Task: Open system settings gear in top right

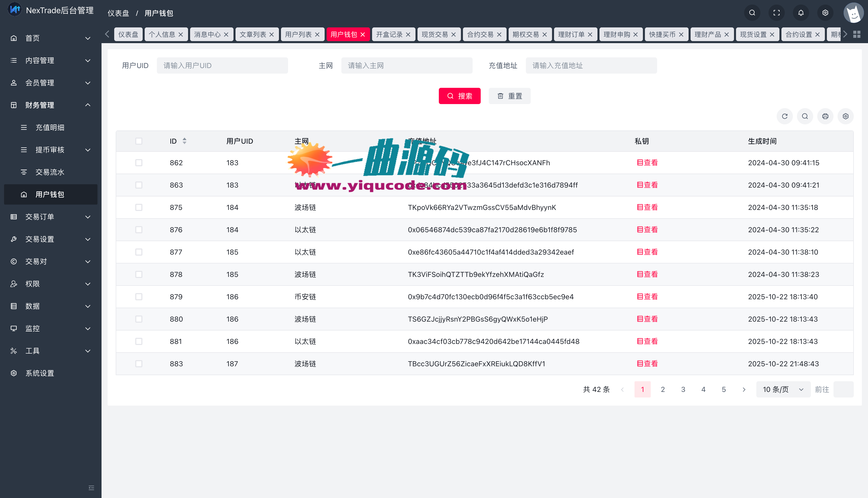Action: tap(825, 13)
